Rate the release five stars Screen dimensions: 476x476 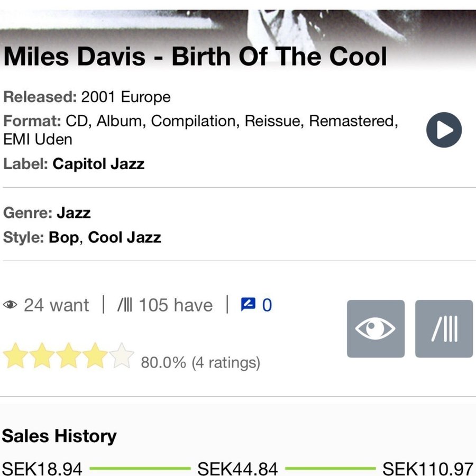pos(122,355)
